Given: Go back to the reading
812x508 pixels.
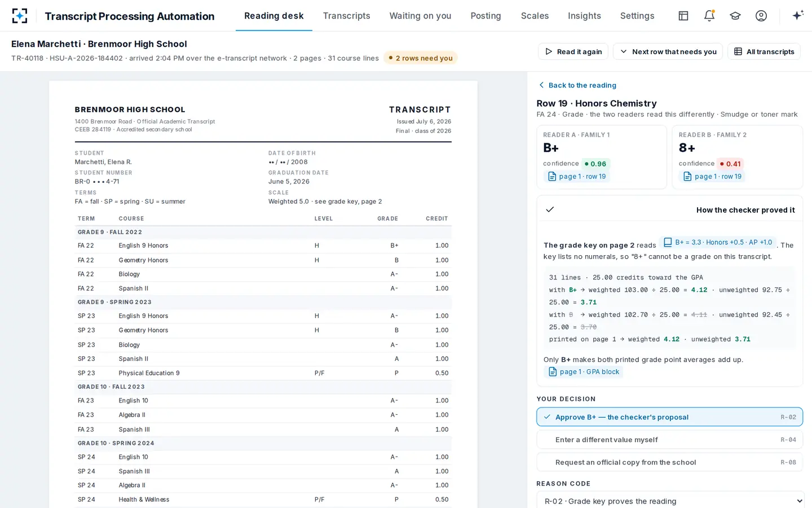Looking at the screenshot, I should click(577, 85).
